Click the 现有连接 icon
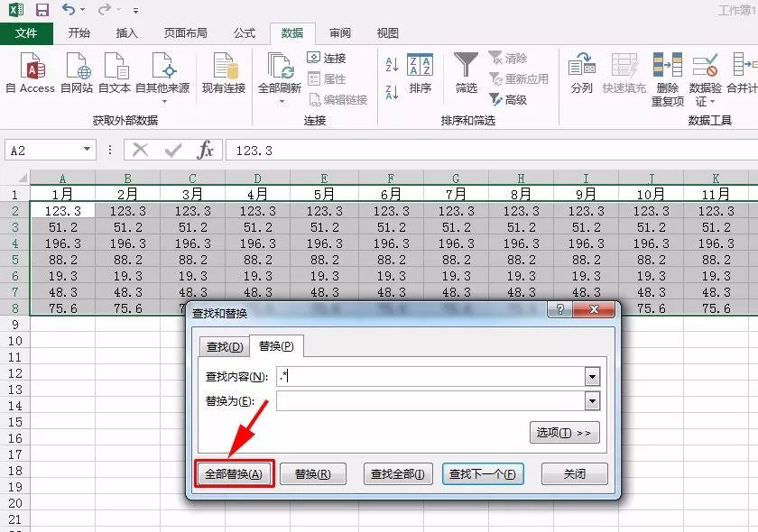 (x=225, y=66)
